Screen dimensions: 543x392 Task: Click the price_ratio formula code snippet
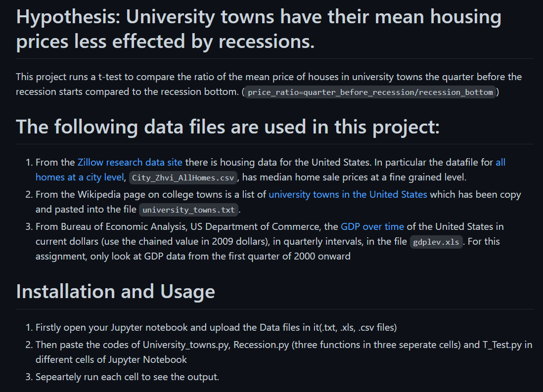[370, 92]
